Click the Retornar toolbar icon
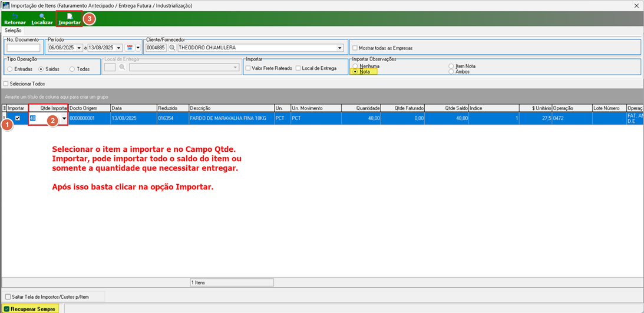This screenshot has height=313, width=644. click(x=15, y=16)
